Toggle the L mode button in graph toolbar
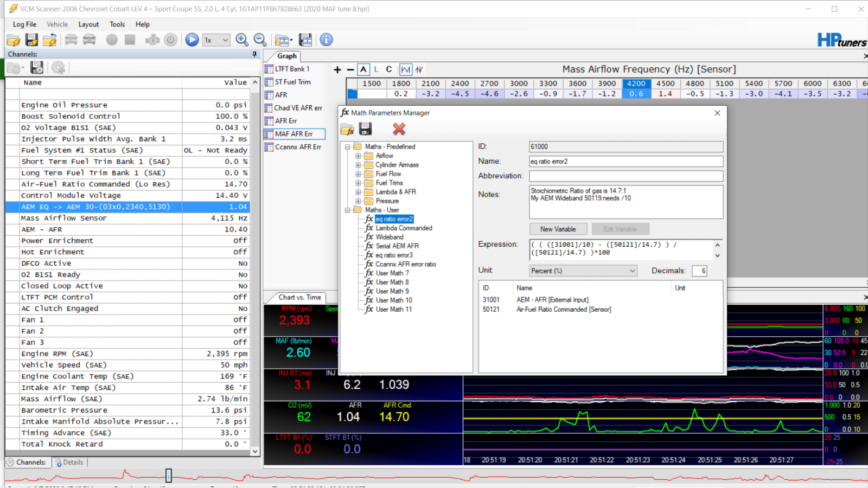Image resolution: width=868 pixels, height=488 pixels. coord(376,69)
